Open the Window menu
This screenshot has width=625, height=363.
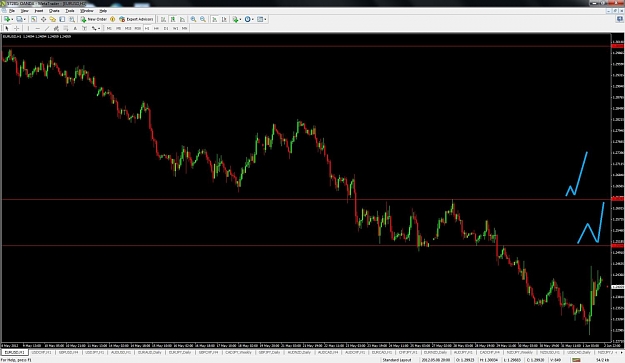pyautogui.click(x=86, y=11)
